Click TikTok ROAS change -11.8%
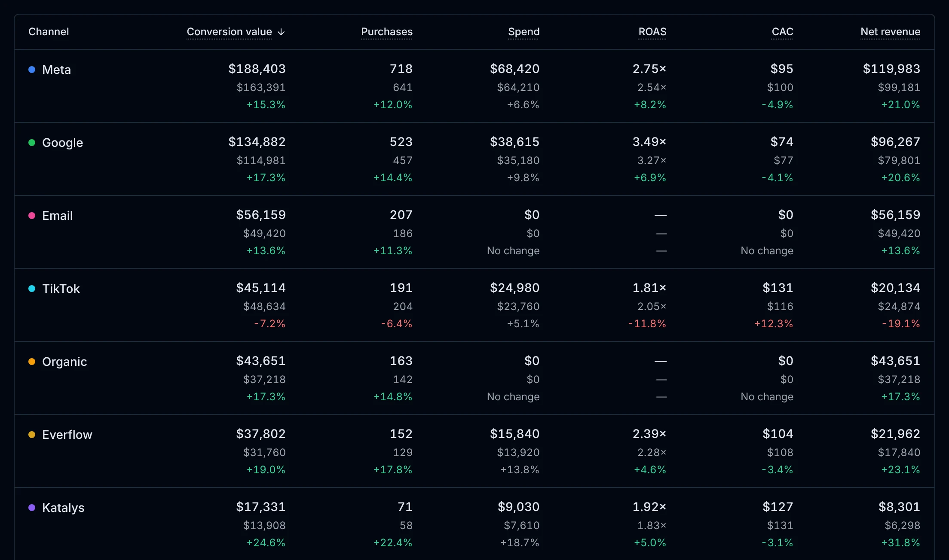 coord(647,323)
